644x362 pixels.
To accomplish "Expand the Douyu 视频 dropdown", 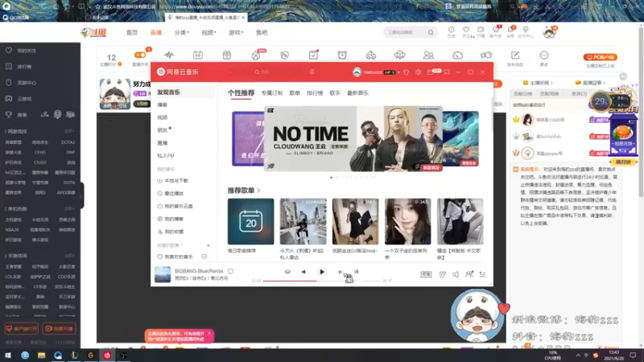I will pos(208,32).
